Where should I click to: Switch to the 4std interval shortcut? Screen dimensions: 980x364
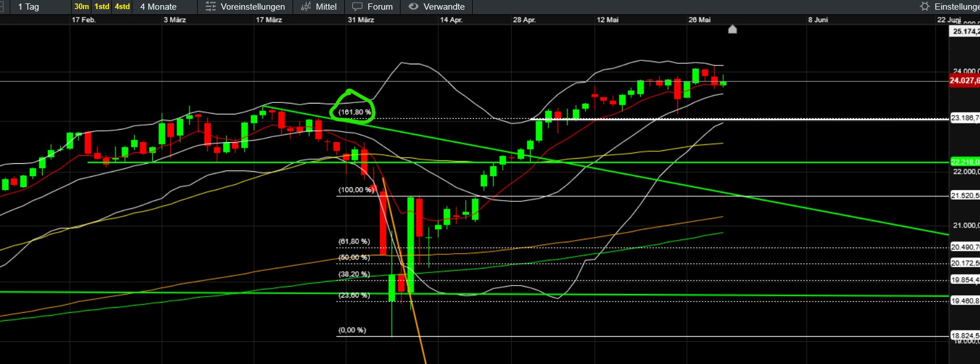[122, 7]
